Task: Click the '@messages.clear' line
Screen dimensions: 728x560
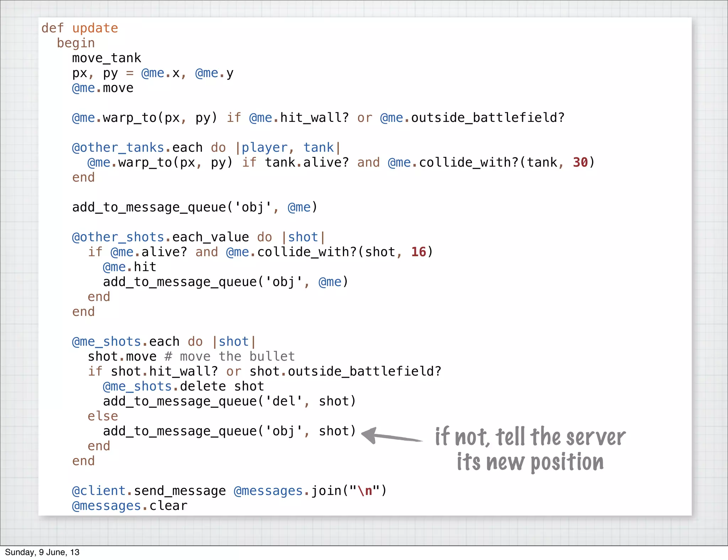Action: tap(130, 506)
